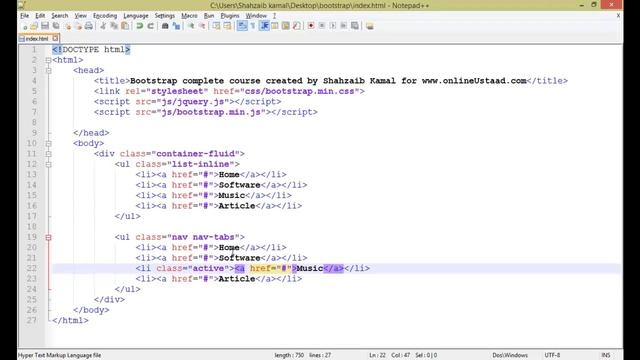
Task: Click the Save toolbar icon
Action: 45,26
